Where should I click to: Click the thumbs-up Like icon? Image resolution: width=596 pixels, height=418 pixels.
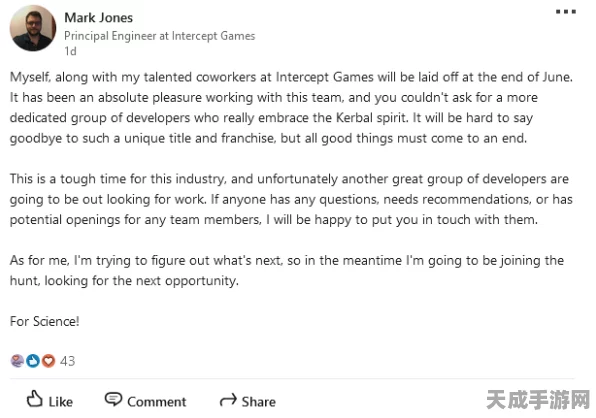click(34, 399)
